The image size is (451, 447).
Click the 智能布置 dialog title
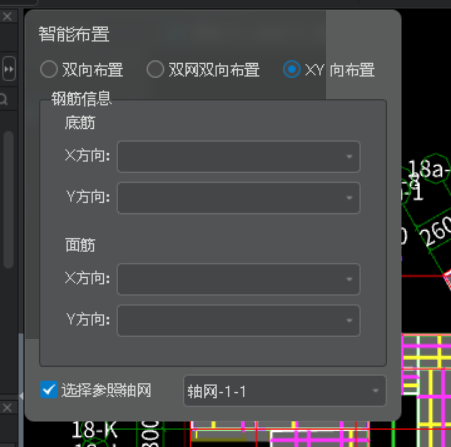point(74,34)
